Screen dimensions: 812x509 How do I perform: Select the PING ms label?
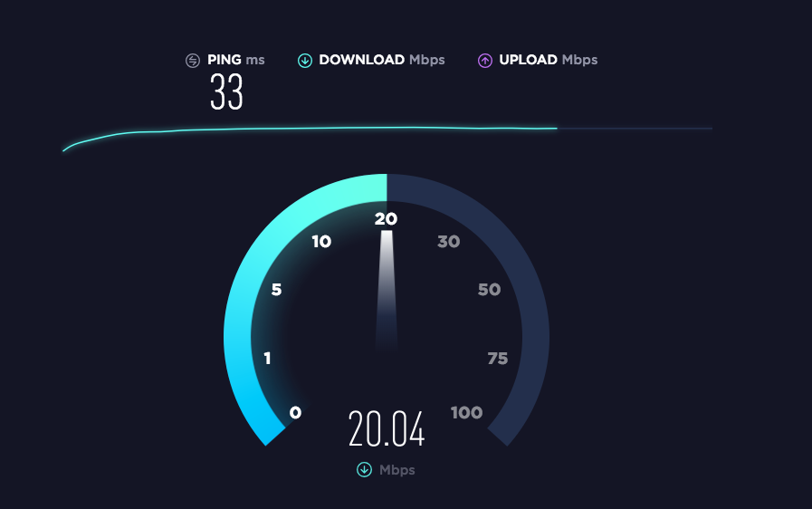pyautogui.click(x=236, y=60)
